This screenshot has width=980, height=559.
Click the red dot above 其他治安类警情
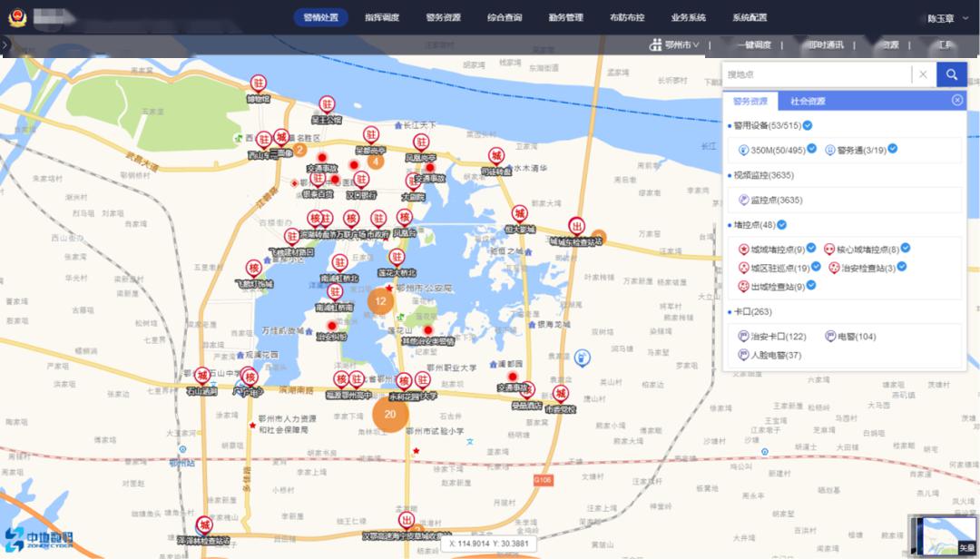pyautogui.click(x=428, y=330)
